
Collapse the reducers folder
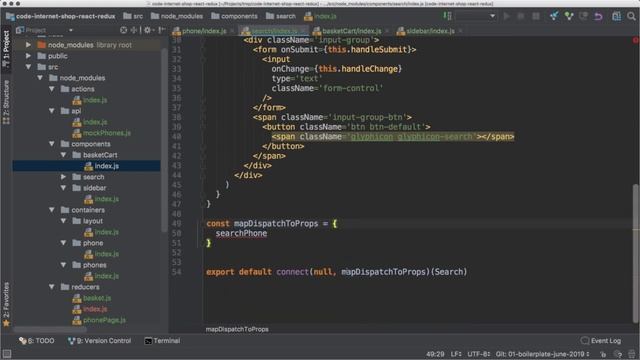(52, 287)
